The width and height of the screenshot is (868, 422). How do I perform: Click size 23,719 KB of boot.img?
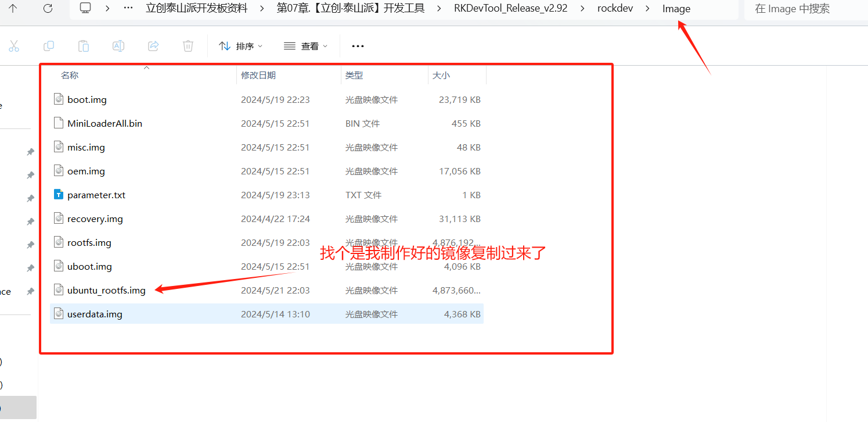point(460,99)
